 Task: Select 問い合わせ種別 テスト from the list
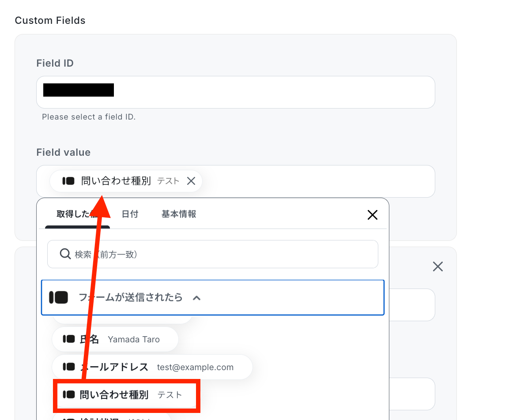127,395
